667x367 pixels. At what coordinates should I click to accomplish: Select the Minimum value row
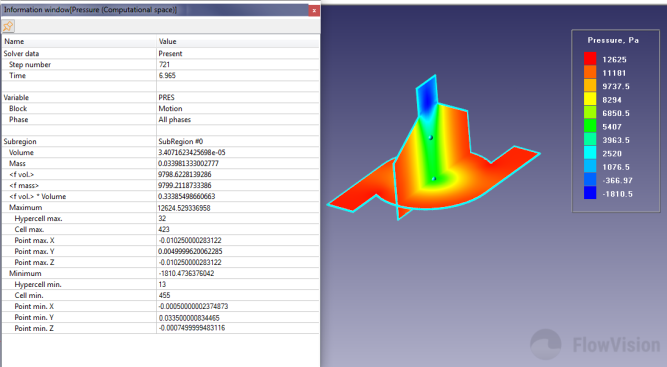coord(160,273)
